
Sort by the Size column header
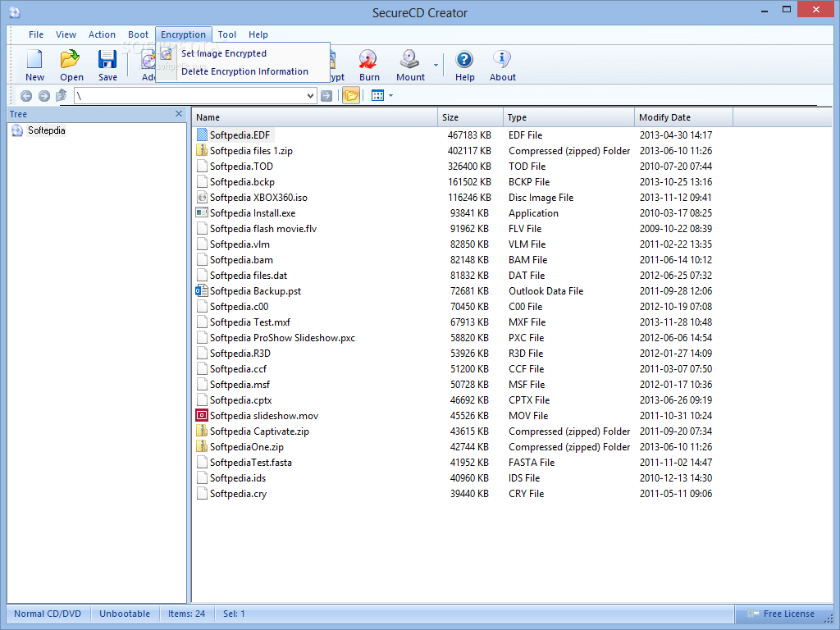470,117
